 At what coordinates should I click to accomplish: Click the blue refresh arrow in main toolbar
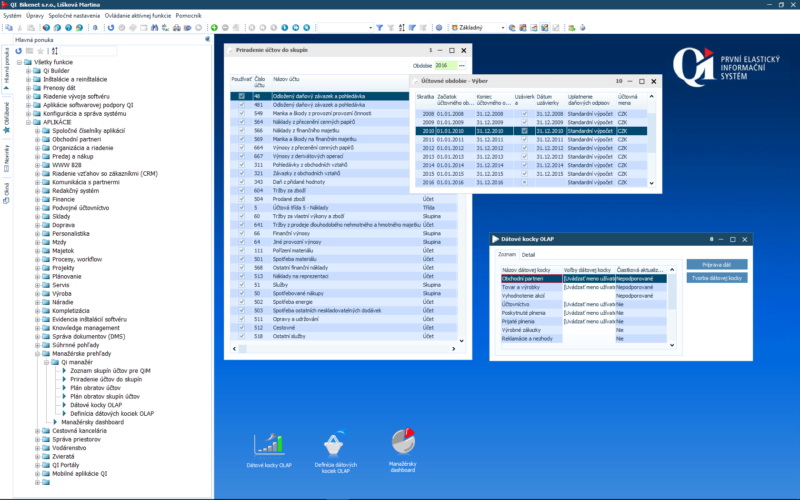pyautogui.click(x=111, y=28)
